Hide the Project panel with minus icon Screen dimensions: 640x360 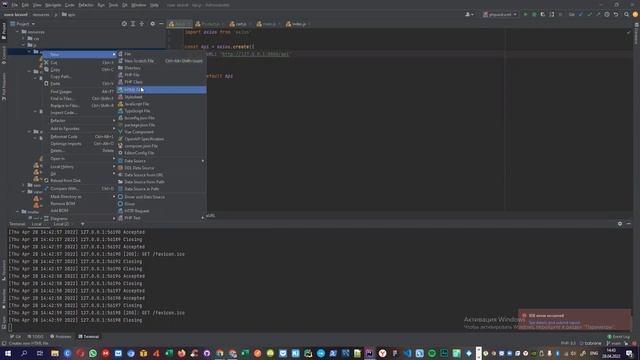click(x=161, y=24)
